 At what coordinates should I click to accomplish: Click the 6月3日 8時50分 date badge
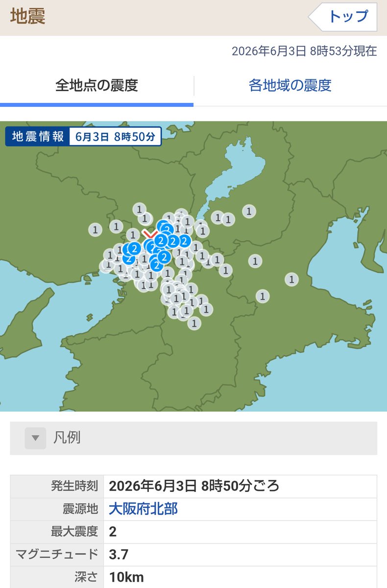115,137
